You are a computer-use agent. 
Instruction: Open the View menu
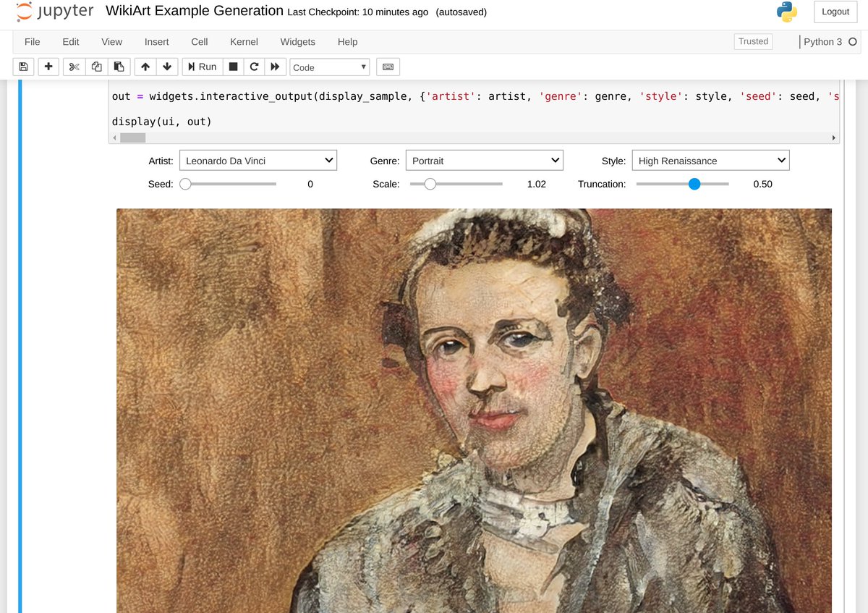coord(112,42)
